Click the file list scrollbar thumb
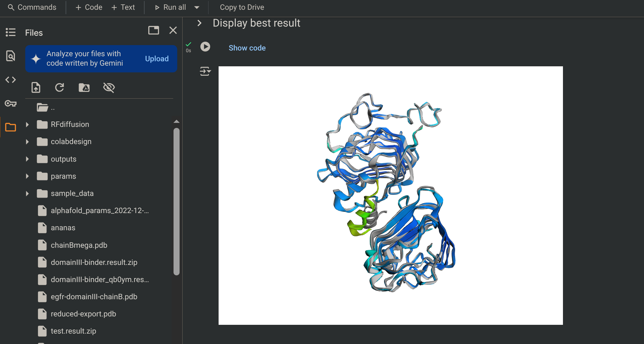 177,201
